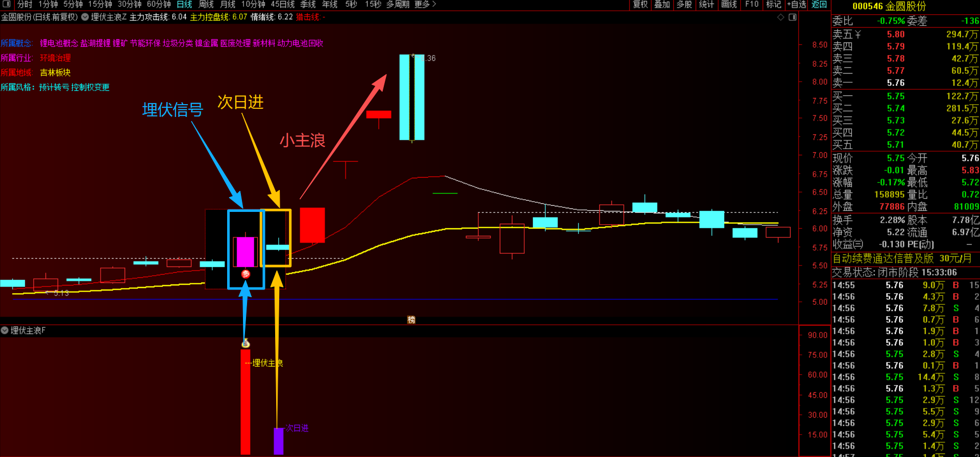This screenshot has height=457, width=980.
Task: Click the stock title 000546 金圆股份
Action: pos(889,7)
